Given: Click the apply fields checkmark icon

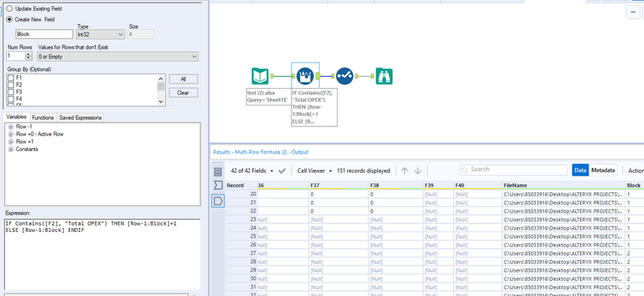Looking at the screenshot, I should [x=282, y=171].
